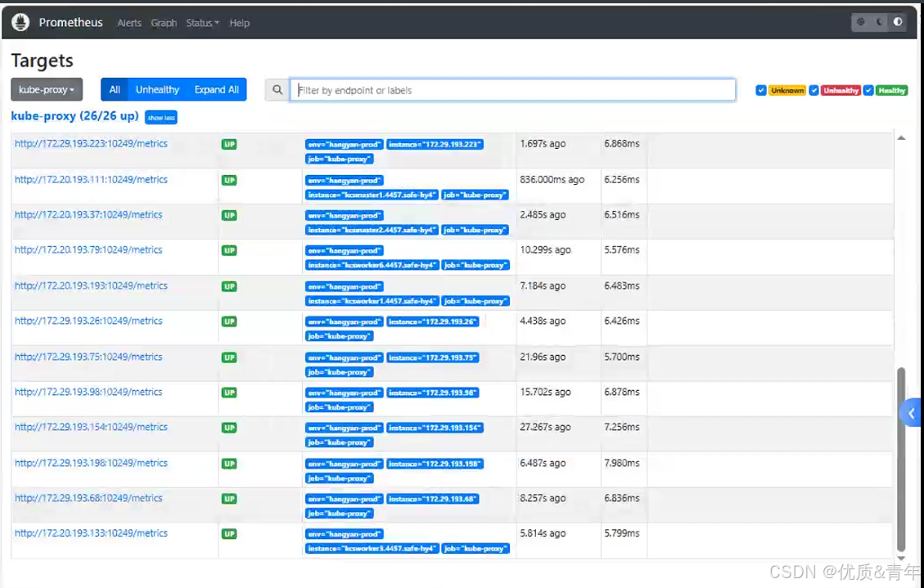Screen dimensions: 924x588
Task: Click label instance="kcsmaster2.4457.safe-hy4"
Action: click(x=372, y=230)
